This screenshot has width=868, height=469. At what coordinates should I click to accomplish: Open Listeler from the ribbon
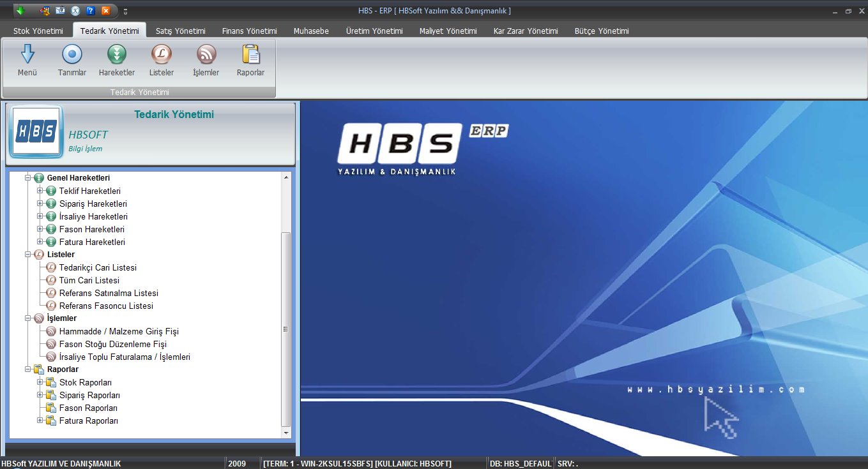tap(162, 61)
